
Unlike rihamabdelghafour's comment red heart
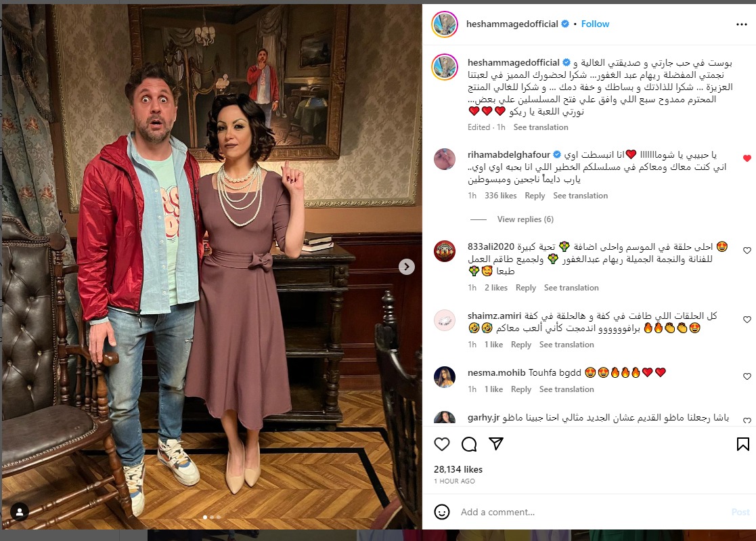pyautogui.click(x=747, y=158)
